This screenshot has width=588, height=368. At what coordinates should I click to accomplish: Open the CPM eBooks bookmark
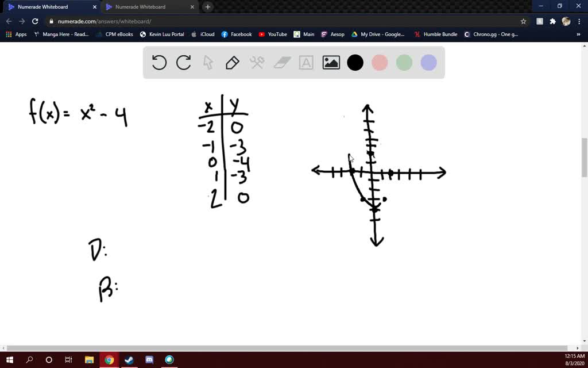pos(115,34)
